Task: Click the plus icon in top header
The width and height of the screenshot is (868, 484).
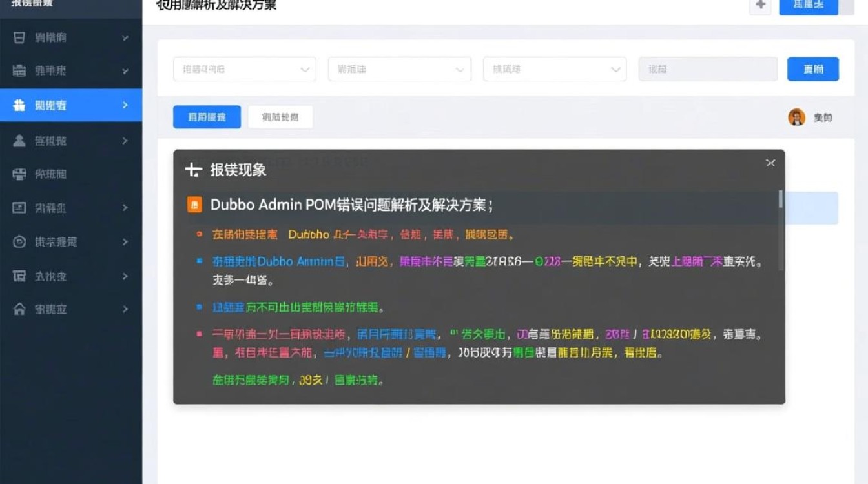Action: coord(760,5)
